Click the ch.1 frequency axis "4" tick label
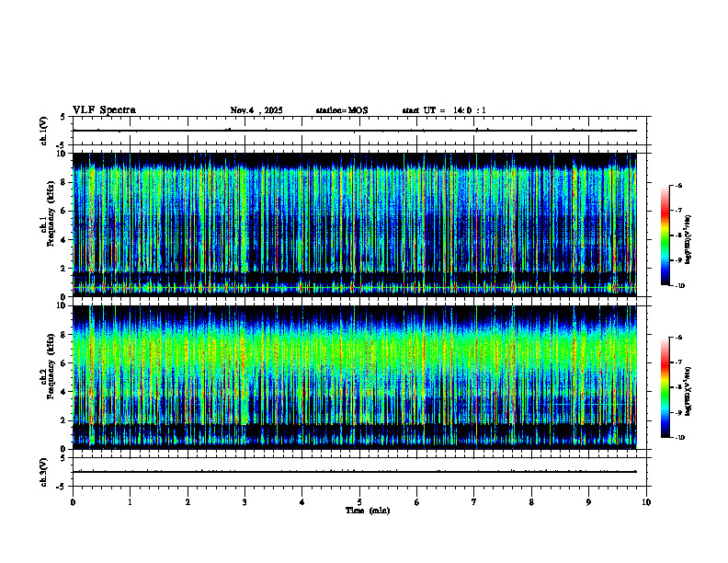This screenshot has height=563, width=728. point(63,240)
